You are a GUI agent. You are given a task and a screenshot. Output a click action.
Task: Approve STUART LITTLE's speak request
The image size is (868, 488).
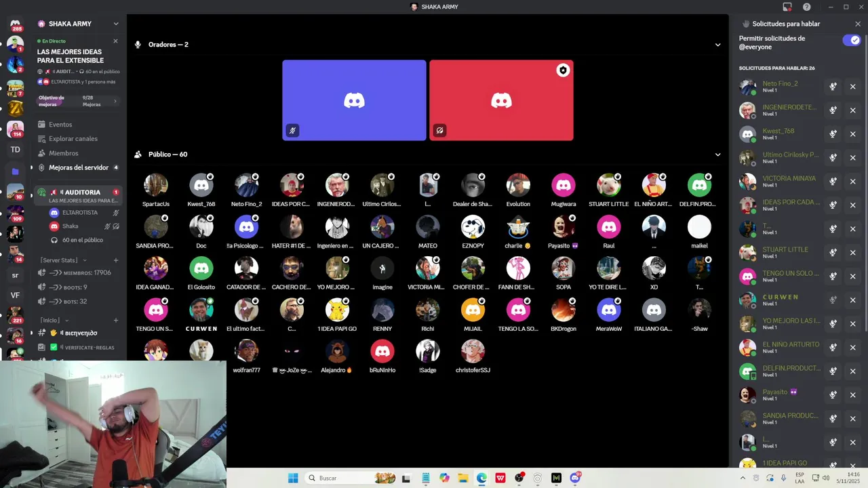[x=833, y=253]
